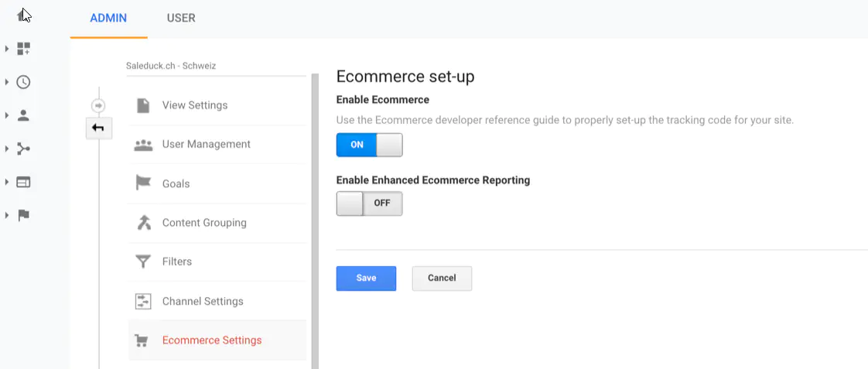
Task: Expand the Customization section arrow
Action: tap(7, 49)
